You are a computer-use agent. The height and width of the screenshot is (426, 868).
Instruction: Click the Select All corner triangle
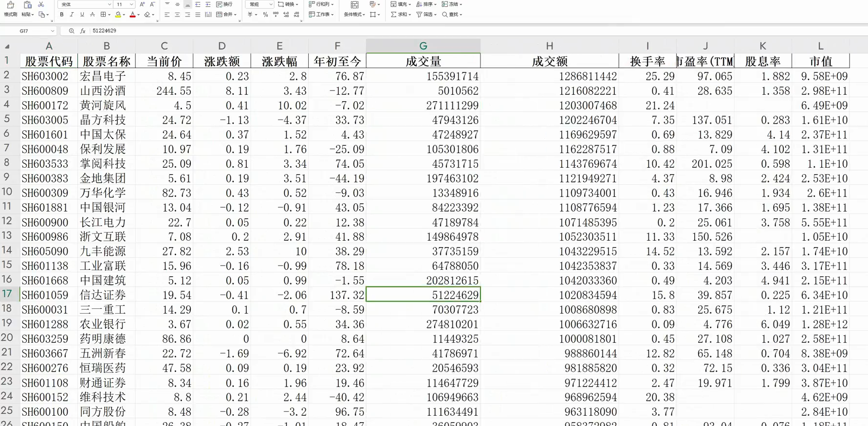pos(7,47)
